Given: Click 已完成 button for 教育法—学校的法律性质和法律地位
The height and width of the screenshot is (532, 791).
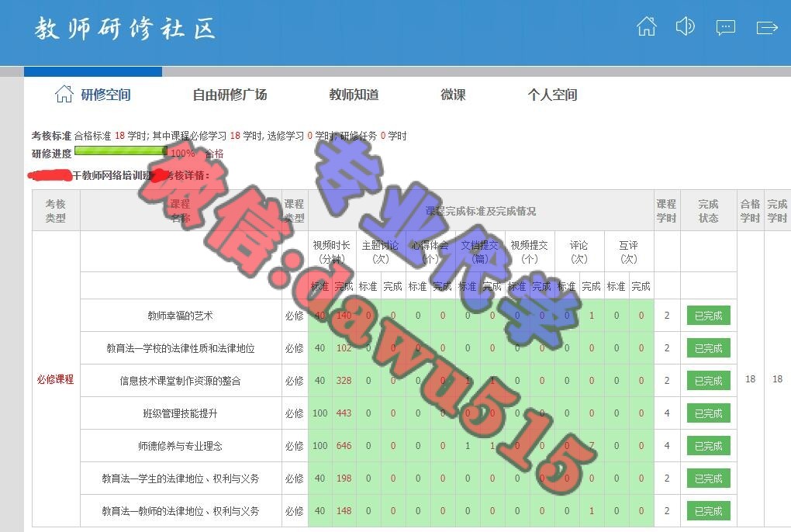Looking at the screenshot, I should point(708,348).
